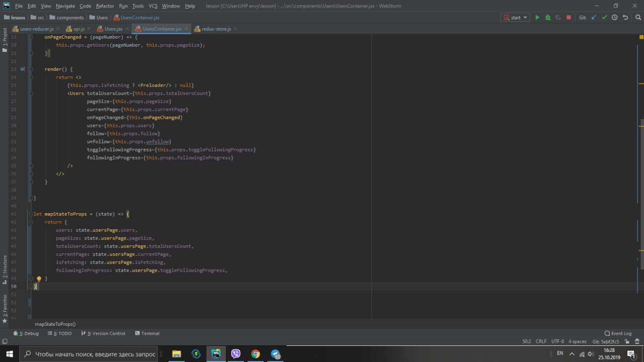Close the redux-store.js tab
This screenshot has width=644, height=362.
[235, 29]
